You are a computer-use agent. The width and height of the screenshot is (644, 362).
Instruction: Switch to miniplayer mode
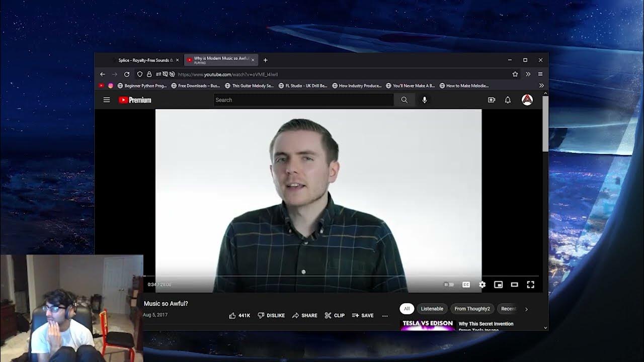coord(498,285)
